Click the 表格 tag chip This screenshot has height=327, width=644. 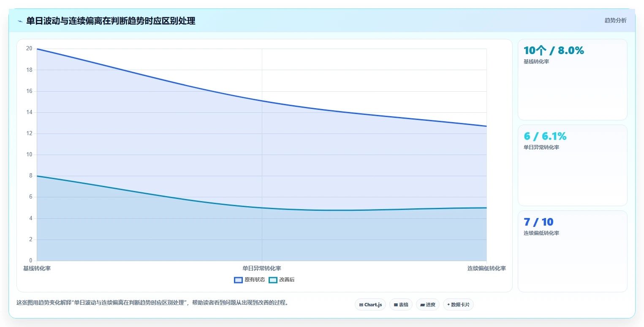coord(401,305)
